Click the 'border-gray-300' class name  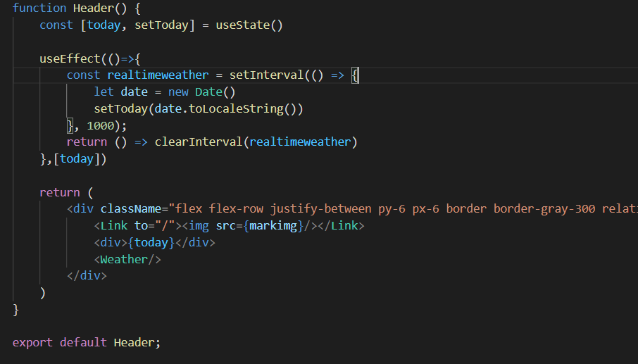coord(544,208)
